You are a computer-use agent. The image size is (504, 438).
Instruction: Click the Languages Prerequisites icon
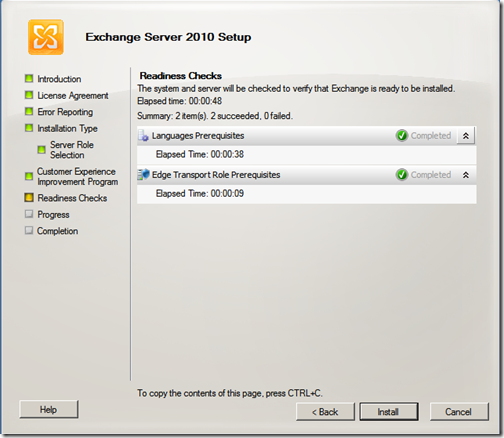tap(143, 136)
